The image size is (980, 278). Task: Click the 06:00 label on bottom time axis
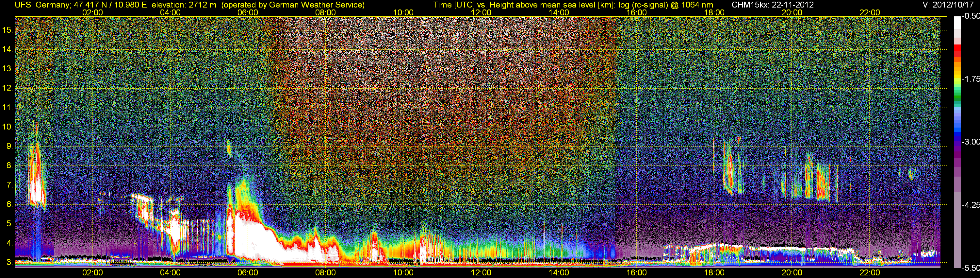[x=248, y=273]
